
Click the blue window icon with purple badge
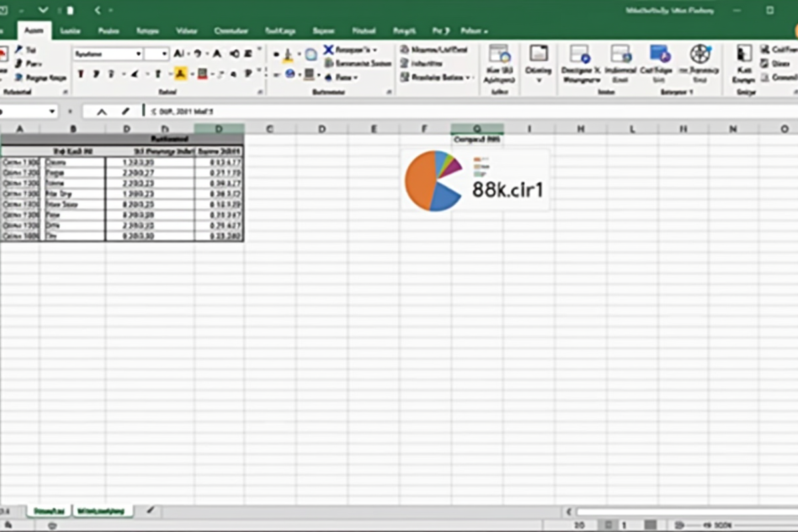660,54
